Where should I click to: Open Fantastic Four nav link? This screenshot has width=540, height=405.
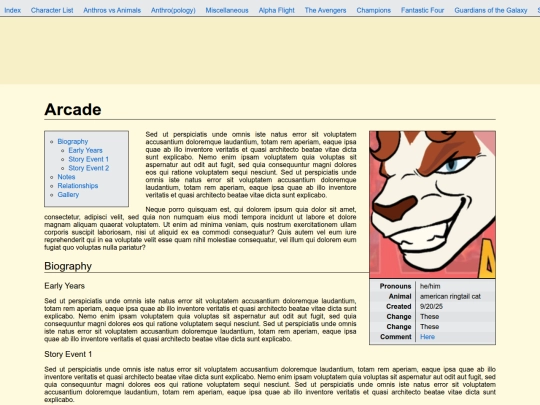(423, 10)
